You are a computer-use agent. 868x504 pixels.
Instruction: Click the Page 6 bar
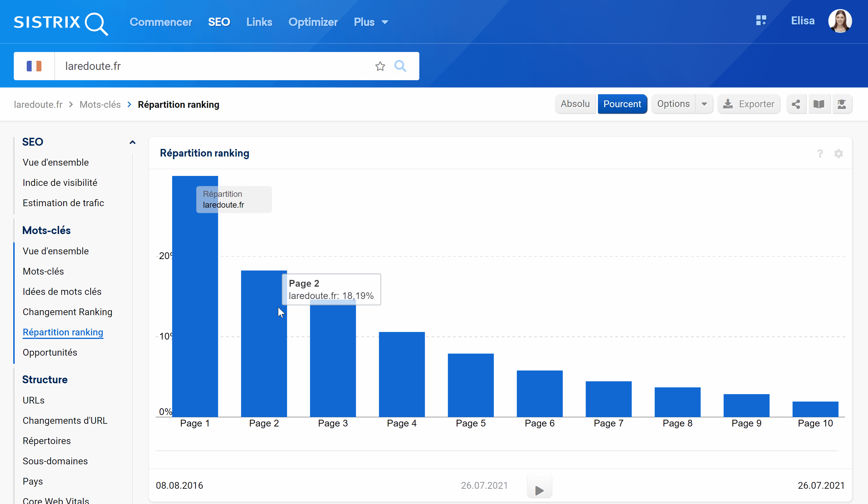[x=539, y=394]
